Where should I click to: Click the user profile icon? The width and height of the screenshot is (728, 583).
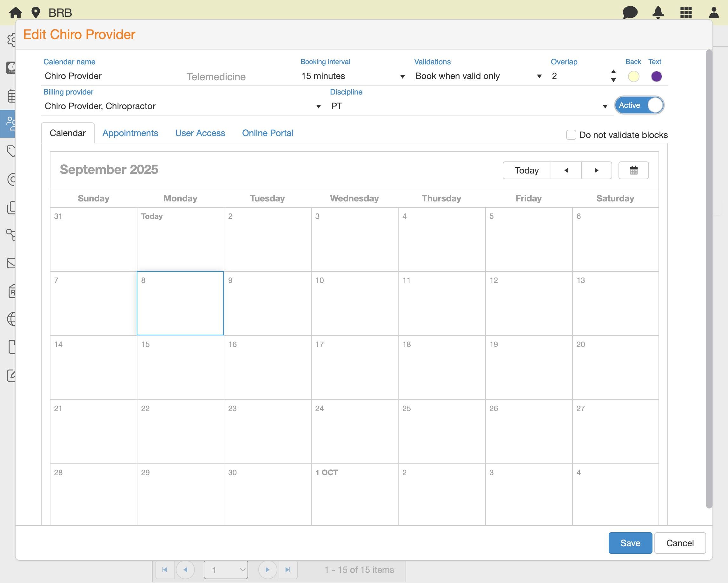click(x=713, y=12)
